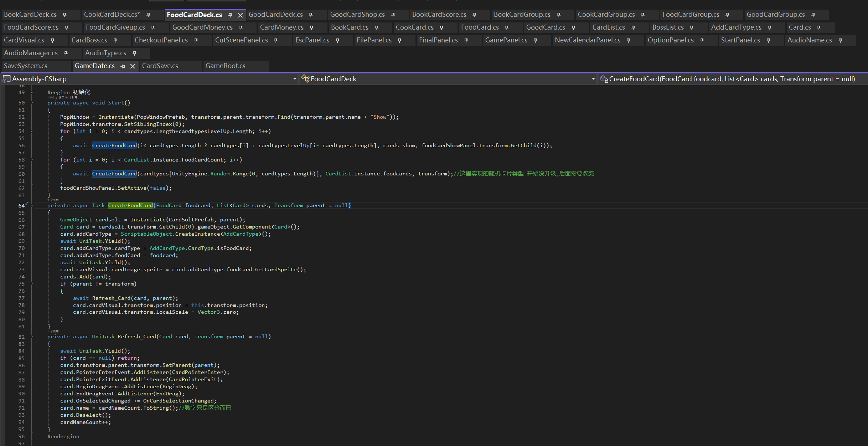This screenshot has width=868, height=446.
Task: Unpin the FoodCardDeck.cs tab
Action: pos(230,15)
